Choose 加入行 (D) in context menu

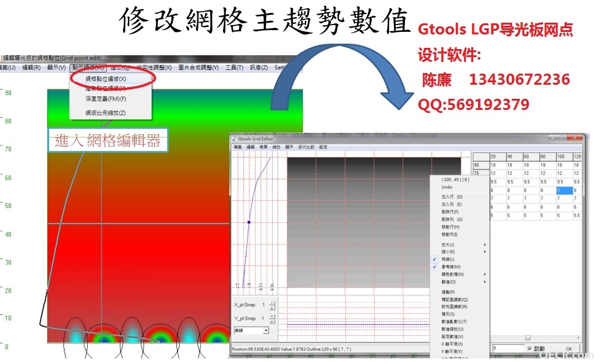click(x=452, y=197)
